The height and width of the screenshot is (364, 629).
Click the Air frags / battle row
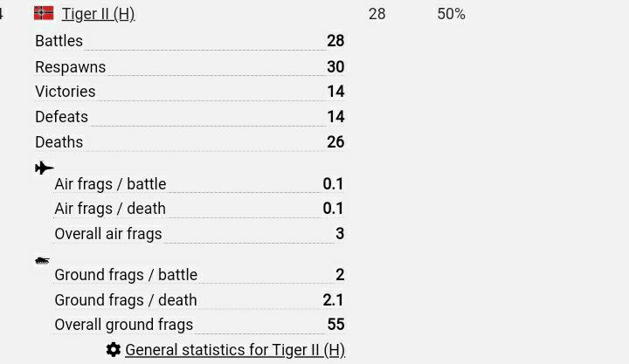point(199,184)
